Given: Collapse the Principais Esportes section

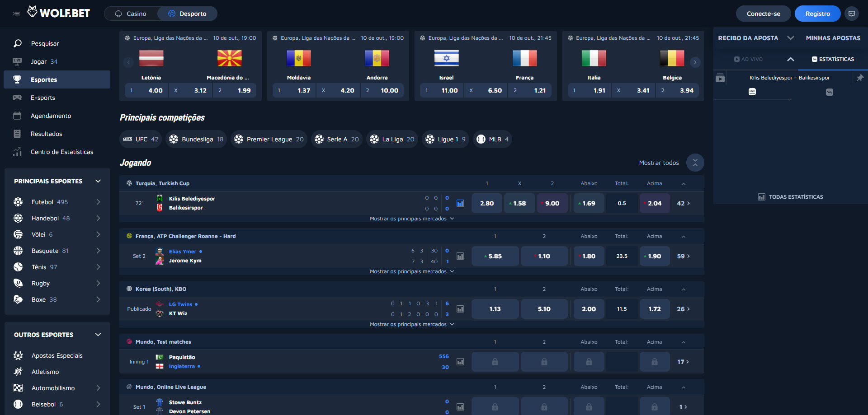Looking at the screenshot, I should (98, 181).
